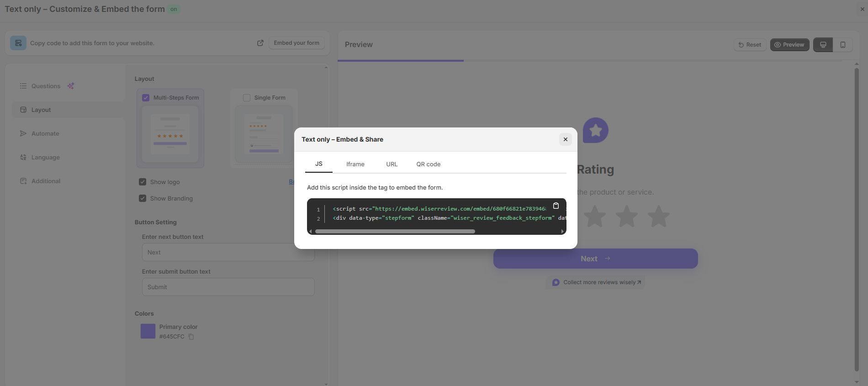Uncheck the Show logo option
Viewport: 868px width, 386px height.
[143, 182]
